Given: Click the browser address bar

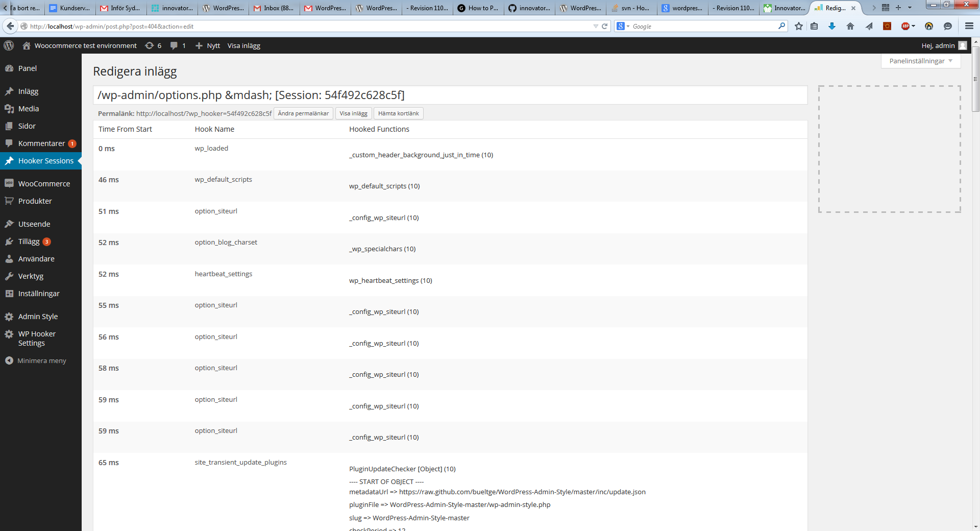Looking at the screenshot, I should (306, 26).
